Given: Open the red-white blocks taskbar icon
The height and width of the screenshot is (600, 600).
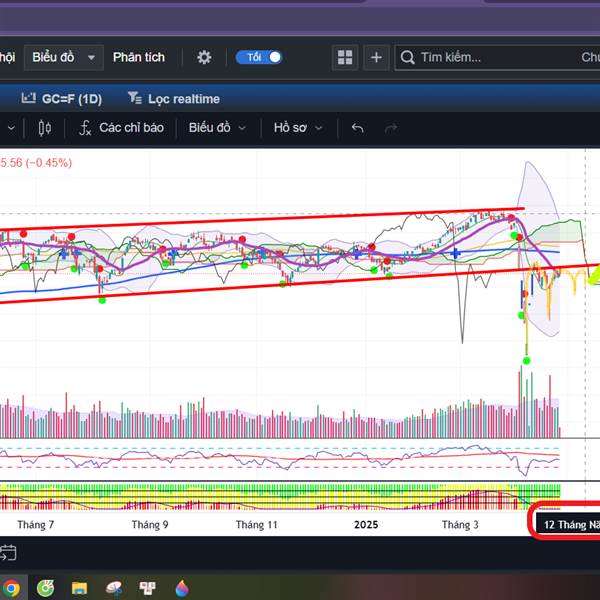Looking at the screenshot, I should coord(147,588).
